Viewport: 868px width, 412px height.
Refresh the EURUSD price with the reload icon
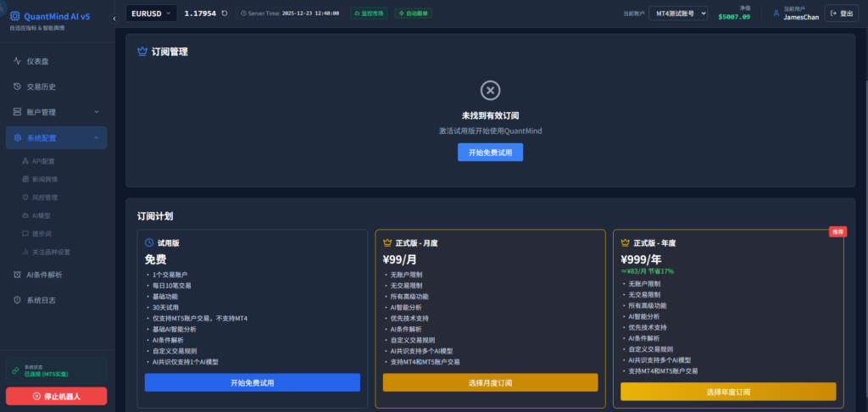tap(225, 13)
